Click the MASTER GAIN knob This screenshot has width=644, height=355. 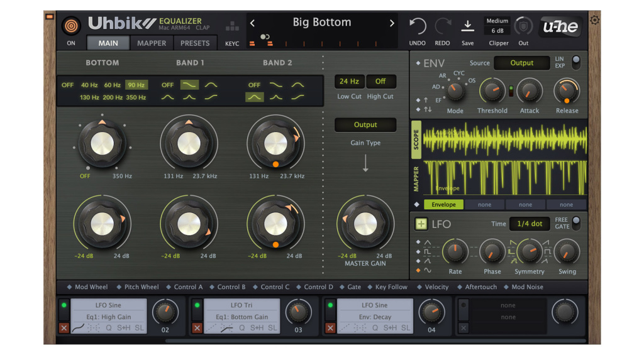(365, 224)
